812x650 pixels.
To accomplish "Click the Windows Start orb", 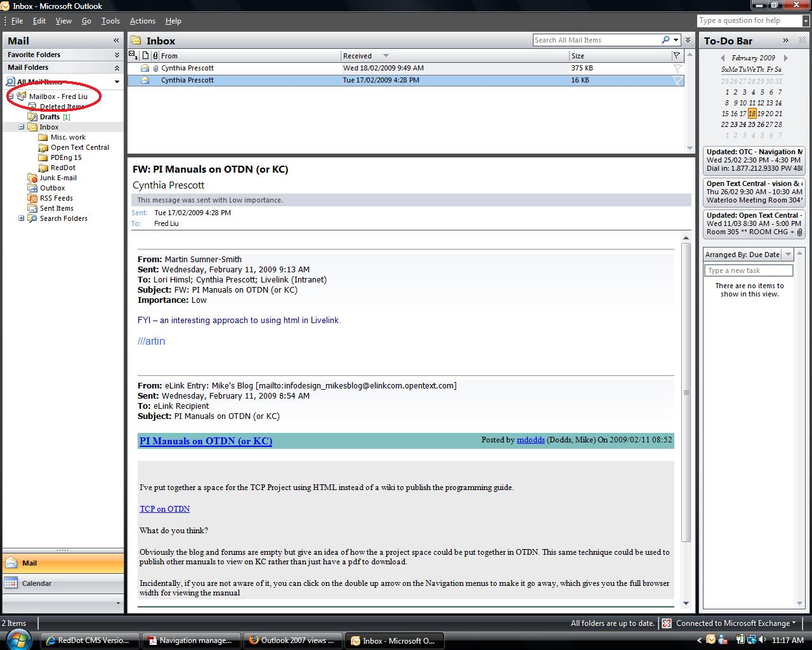I will tap(19, 639).
